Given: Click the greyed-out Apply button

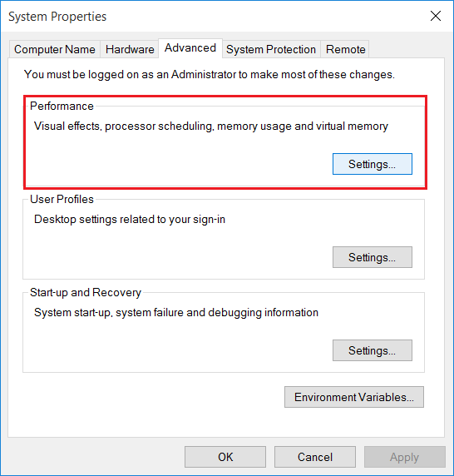Looking at the screenshot, I should point(405,457).
